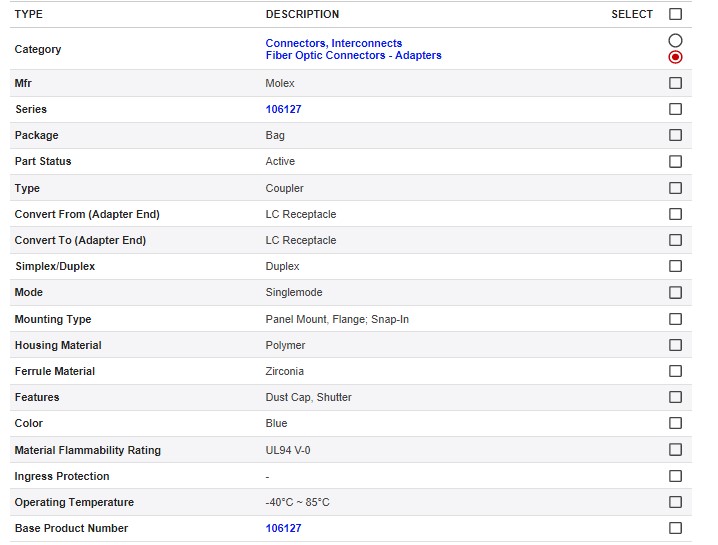This screenshot has width=718, height=545.
Task: Tick the Package Bag checkbox
Action: 675,135
